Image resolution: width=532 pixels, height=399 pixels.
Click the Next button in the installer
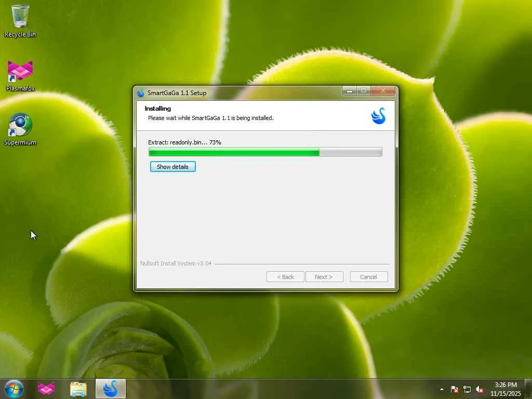pyautogui.click(x=324, y=277)
